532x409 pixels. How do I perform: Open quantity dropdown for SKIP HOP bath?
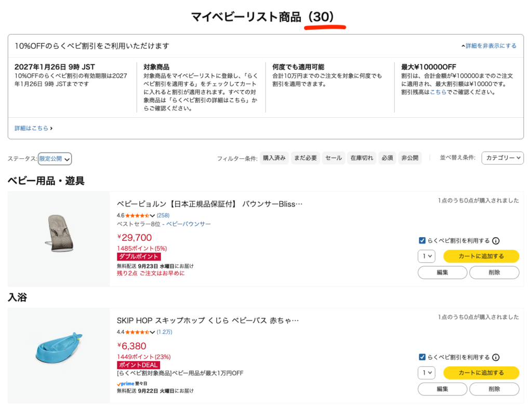[x=427, y=373]
